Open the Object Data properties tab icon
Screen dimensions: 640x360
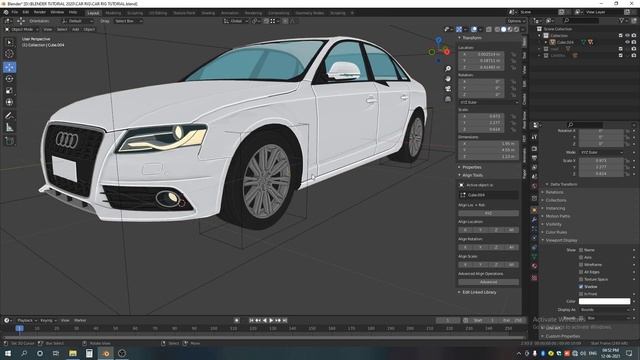(x=534, y=257)
